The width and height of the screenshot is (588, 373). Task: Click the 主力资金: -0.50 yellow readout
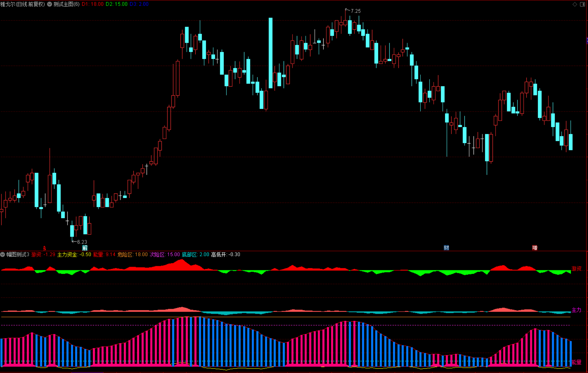[74, 255]
